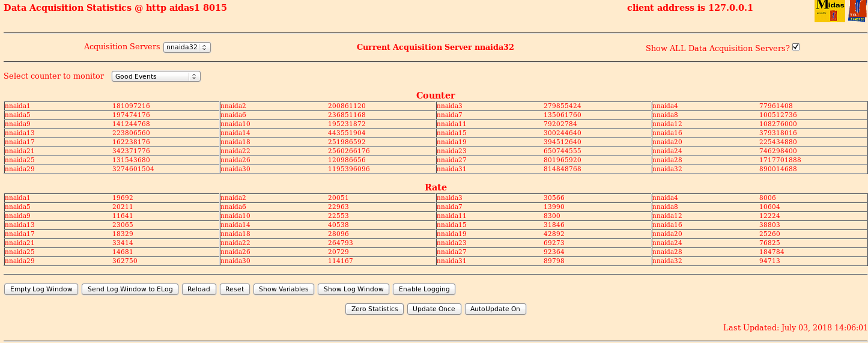Select rate value 20051 for nnaida2
868x343 pixels.
[338, 198]
